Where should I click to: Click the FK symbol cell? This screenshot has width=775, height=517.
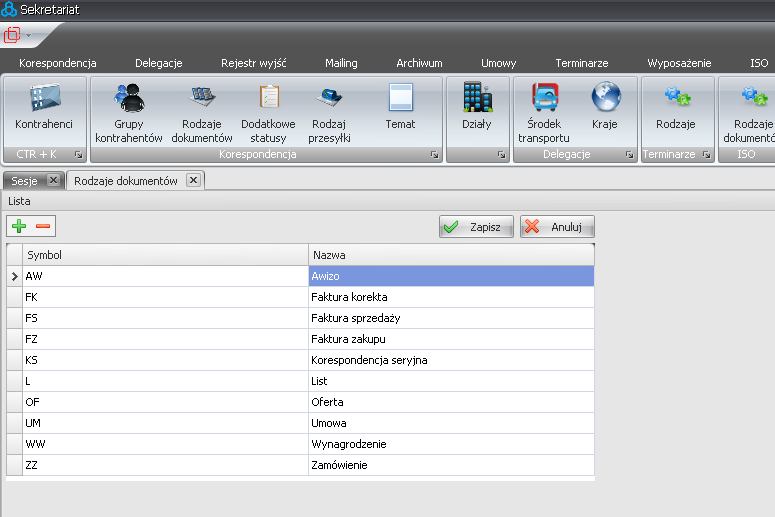click(166, 297)
